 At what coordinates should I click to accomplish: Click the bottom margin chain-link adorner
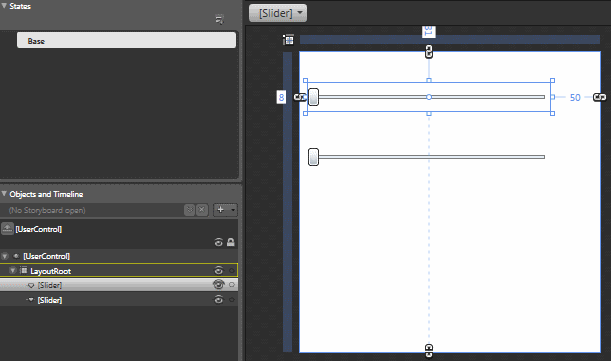point(429,350)
